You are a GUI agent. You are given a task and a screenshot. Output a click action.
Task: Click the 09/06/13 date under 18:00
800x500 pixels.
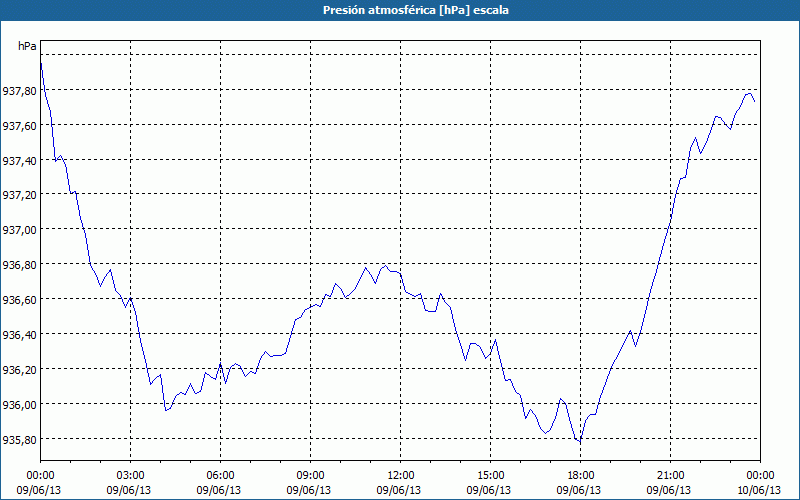click(x=579, y=490)
